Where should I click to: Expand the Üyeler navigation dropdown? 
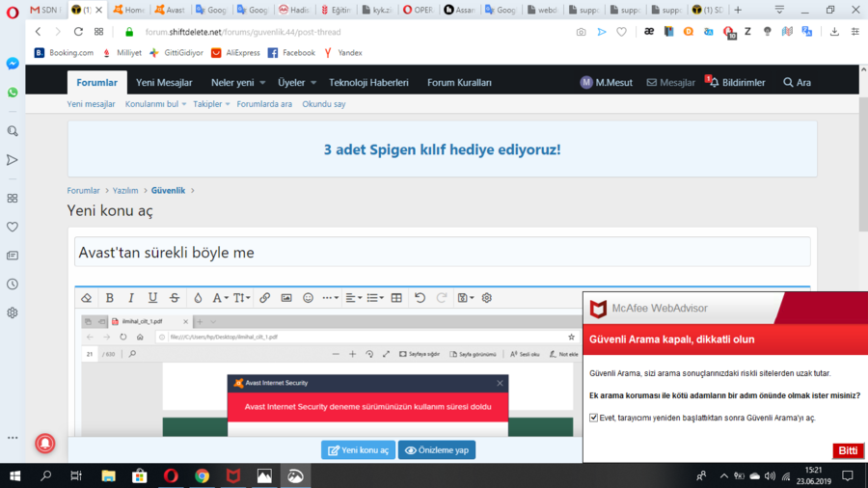pos(296,83)
